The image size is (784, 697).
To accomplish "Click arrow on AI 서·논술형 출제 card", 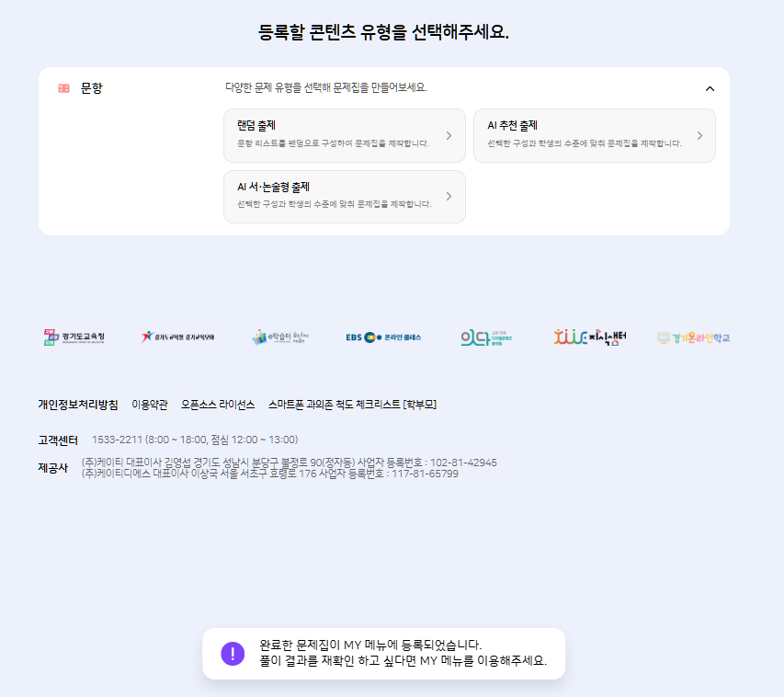I will tap(449, 196).
